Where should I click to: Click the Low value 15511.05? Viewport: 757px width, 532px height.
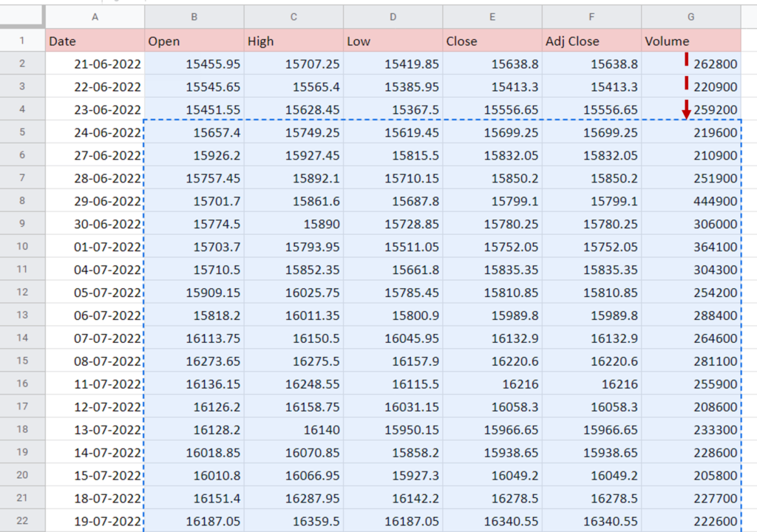pos(393,247)
